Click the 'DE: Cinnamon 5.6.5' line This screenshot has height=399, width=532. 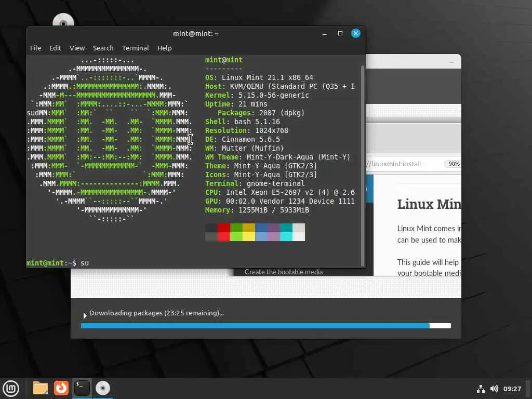242,139
